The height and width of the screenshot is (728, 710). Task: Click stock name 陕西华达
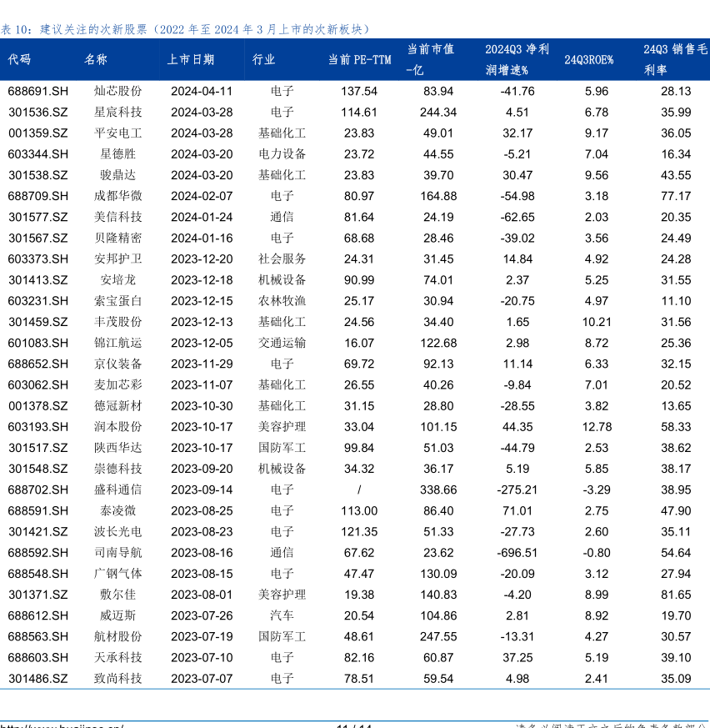117,448
